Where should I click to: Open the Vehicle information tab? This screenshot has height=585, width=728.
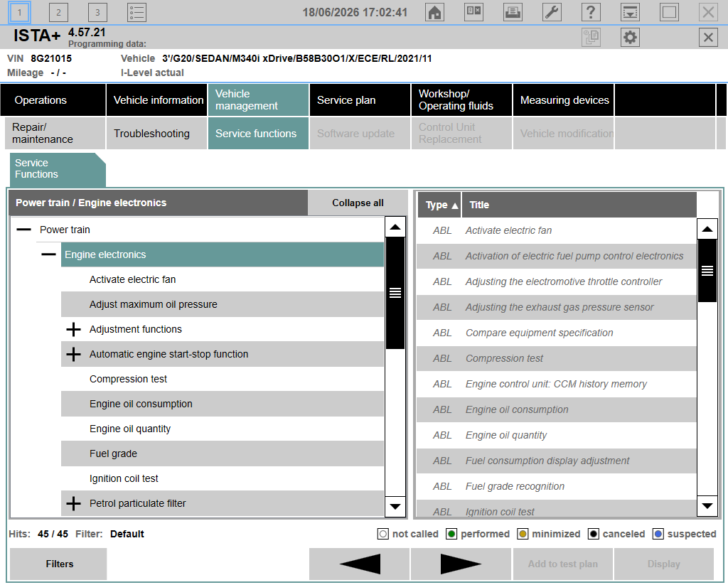(x=157, y=100)
